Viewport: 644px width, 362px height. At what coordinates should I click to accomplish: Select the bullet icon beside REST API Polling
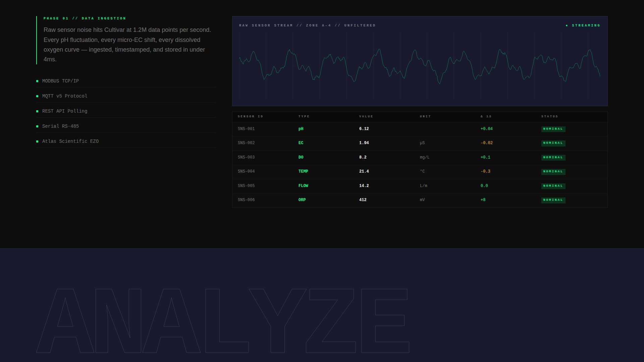[x=37, y=111]
